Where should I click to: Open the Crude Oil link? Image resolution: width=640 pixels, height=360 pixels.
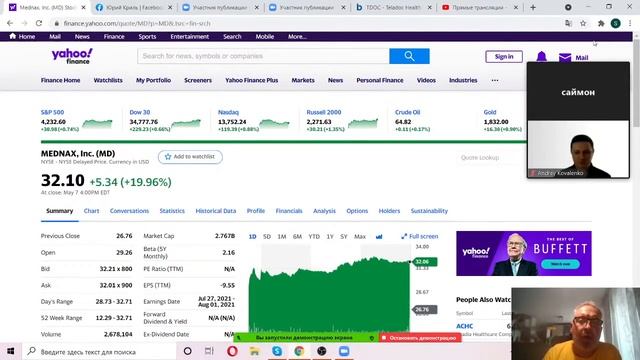tap(407, 112)
